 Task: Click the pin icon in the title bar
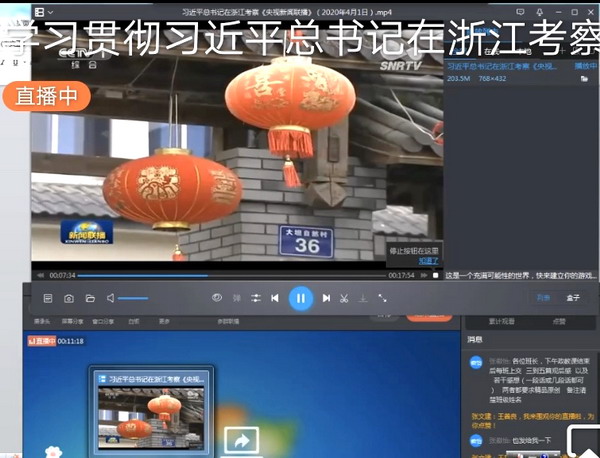[x=540, y=12]
